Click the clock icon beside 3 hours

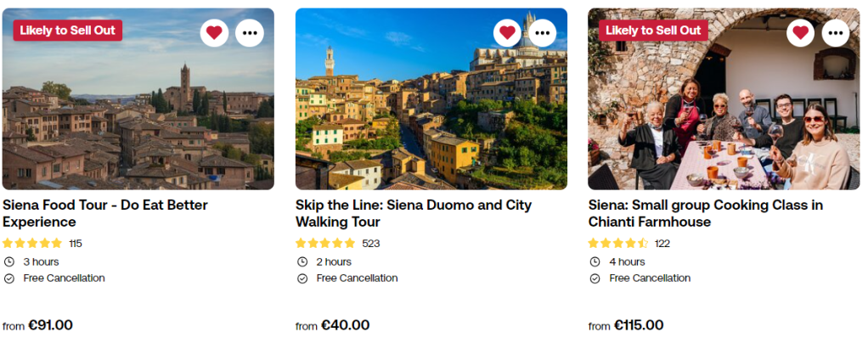[9, 262]
